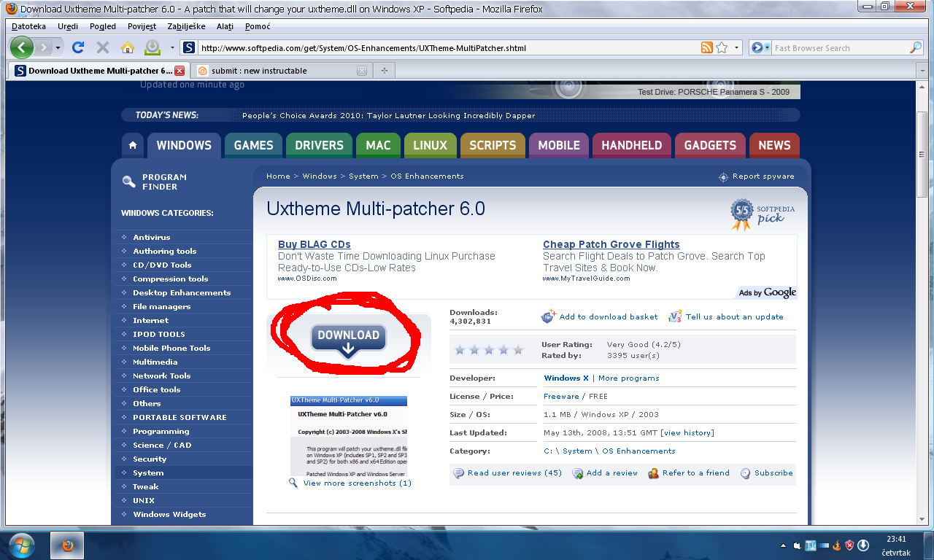Open the address bar history dropdown

coord(736,47)
